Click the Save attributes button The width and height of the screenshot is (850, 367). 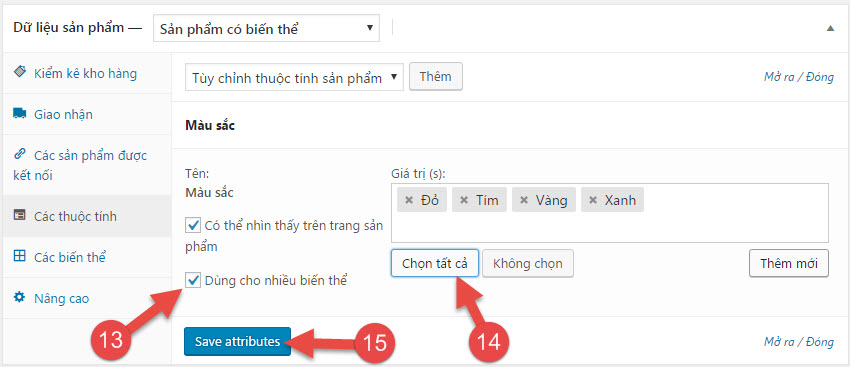(237, 342)
